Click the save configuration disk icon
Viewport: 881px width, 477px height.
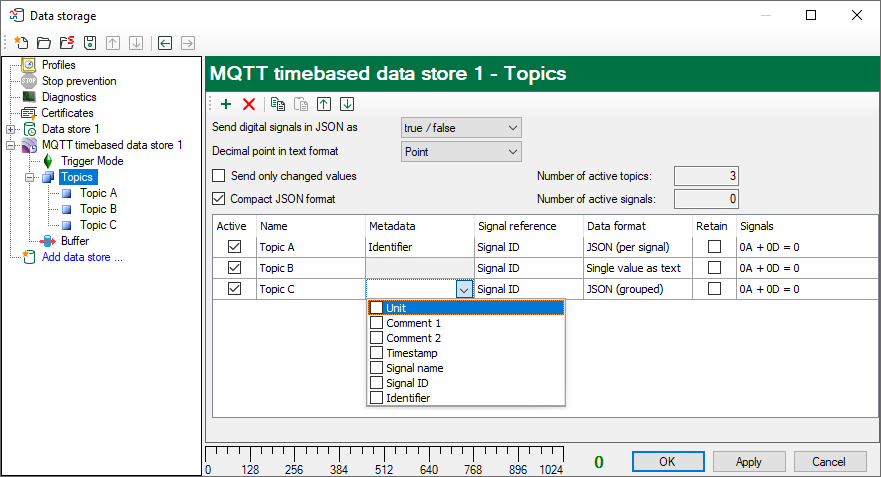(90, 43)
